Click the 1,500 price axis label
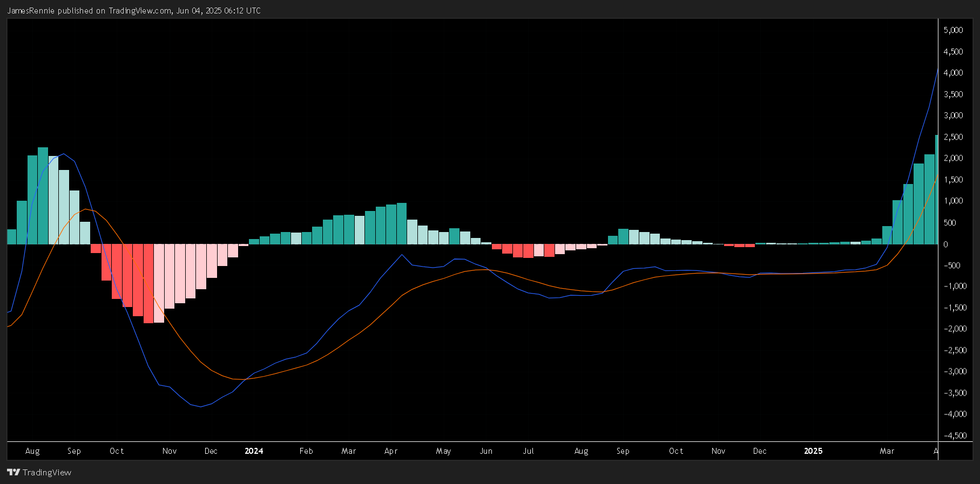 [x=953, y=180]
